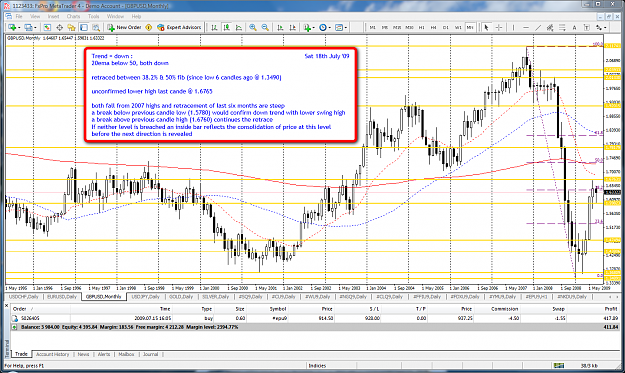
Task: Expand the Profiles dropdown arrow
Action: [x=35, y=27]
